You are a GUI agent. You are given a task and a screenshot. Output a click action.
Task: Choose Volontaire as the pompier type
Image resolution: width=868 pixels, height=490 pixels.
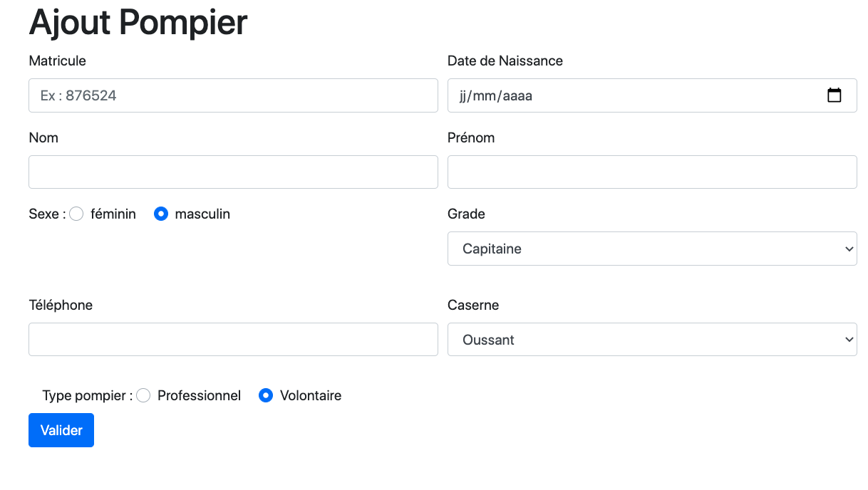click(266, 395)
